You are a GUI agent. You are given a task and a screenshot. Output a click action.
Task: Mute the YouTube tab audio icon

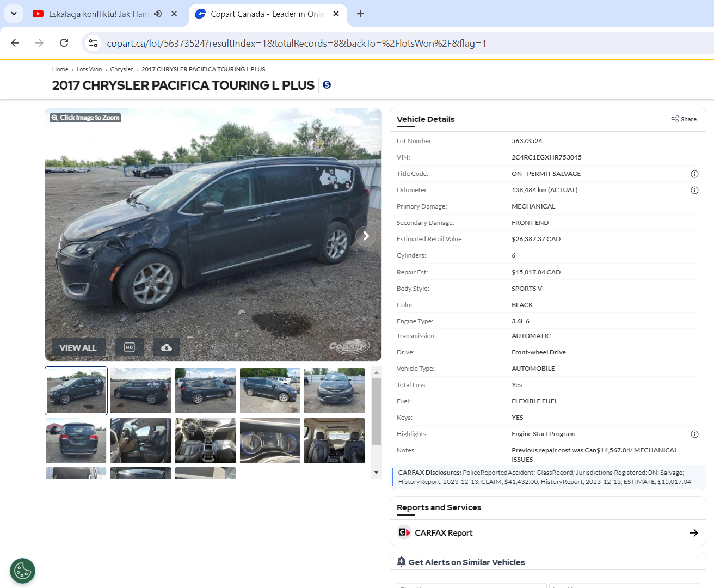click(158, 14)
